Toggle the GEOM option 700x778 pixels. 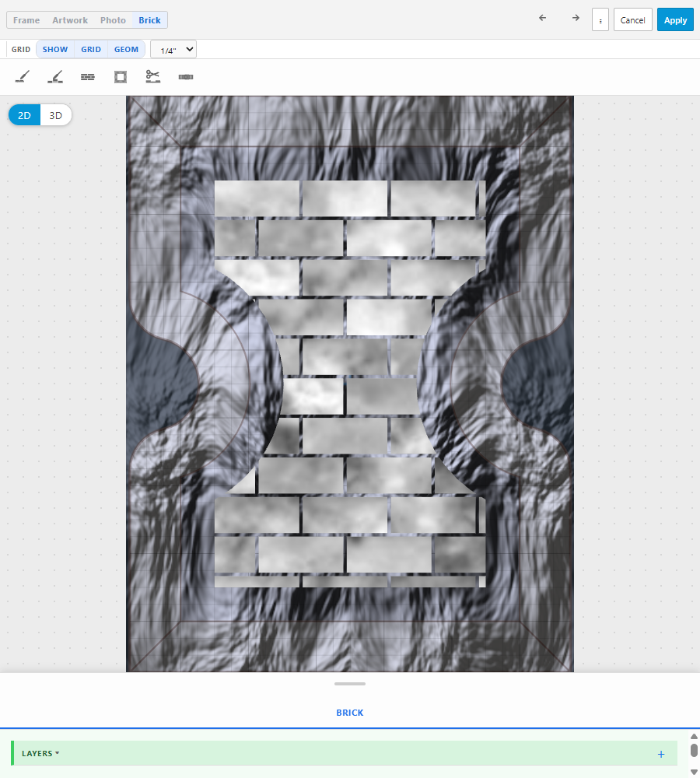click(x=126, y=49)
